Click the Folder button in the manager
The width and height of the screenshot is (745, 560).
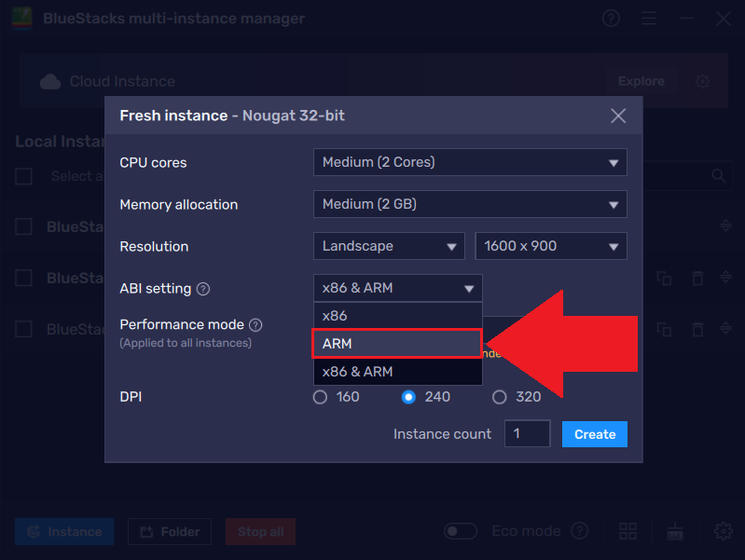click(x=170, y=531)
